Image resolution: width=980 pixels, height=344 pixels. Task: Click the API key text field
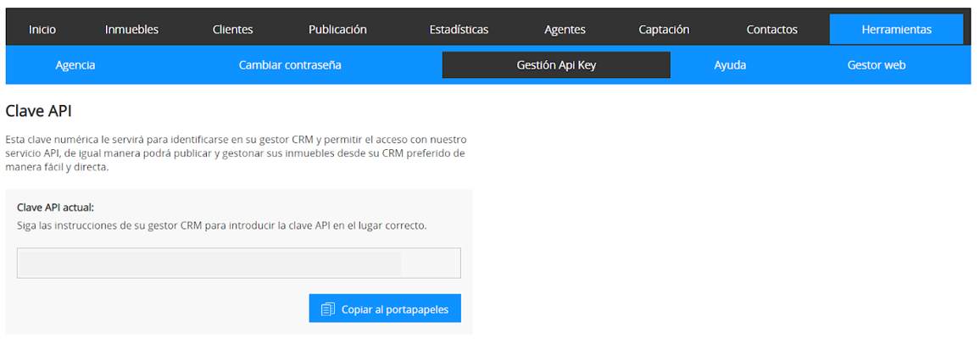pyautogui.click(x=238, y=264)
